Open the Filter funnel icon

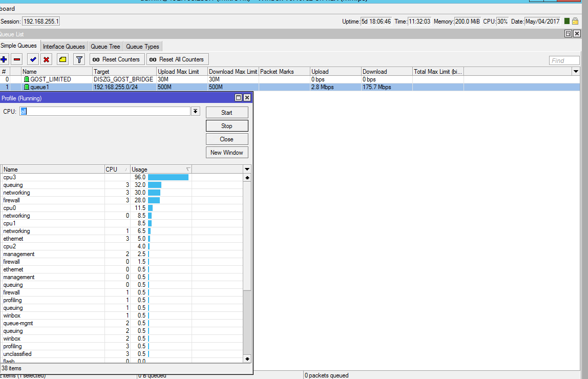tap(79, 59)
